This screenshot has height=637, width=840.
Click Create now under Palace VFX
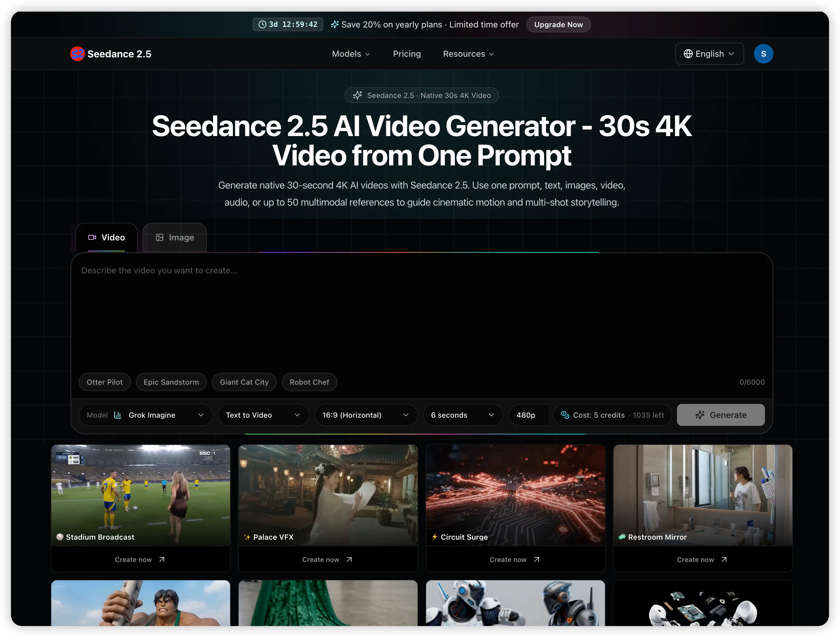tap(328, 560)
